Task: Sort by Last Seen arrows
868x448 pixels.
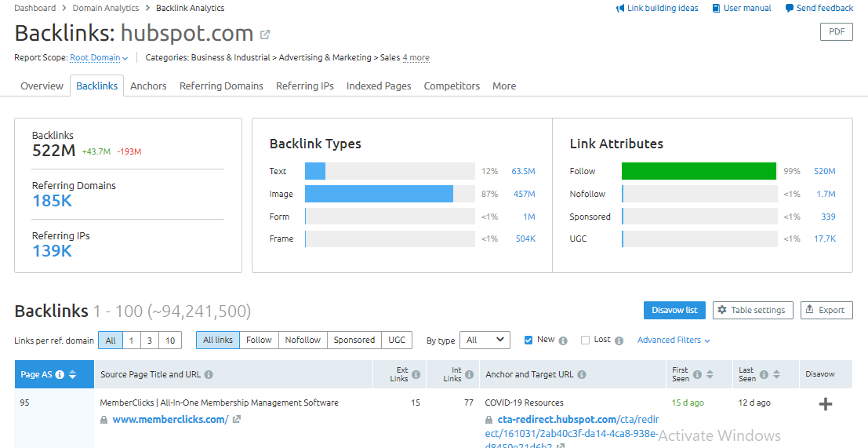Action: (x=777, y=375)
